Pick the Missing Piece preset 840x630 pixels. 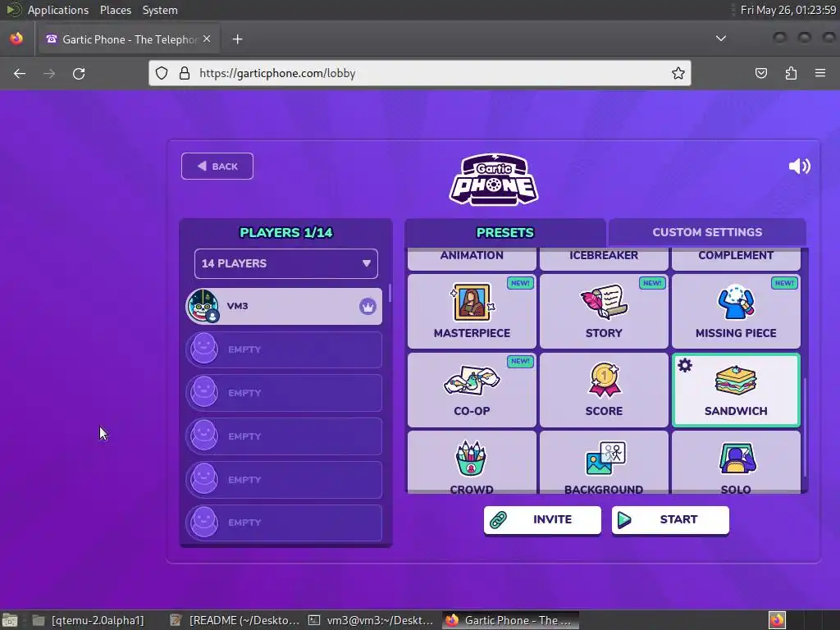tap(736, 311)
